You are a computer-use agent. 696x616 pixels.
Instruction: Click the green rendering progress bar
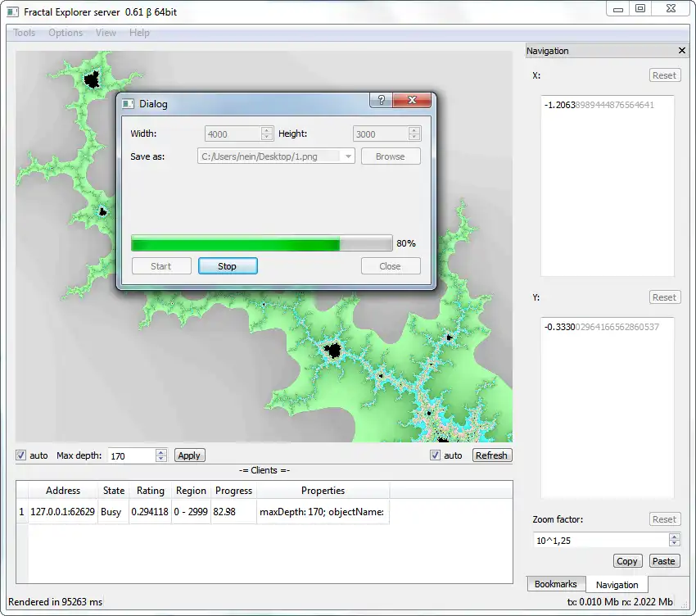(261, 243)
